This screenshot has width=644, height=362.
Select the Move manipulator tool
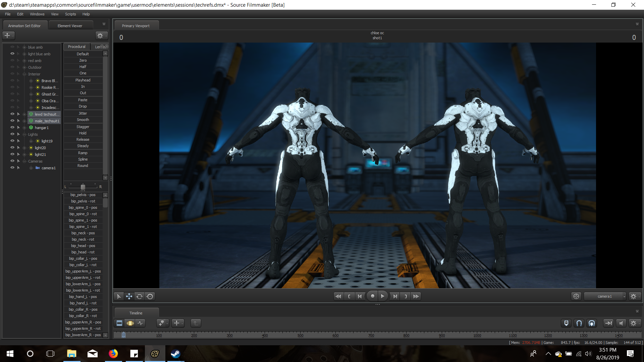click(x=129, y=296)
